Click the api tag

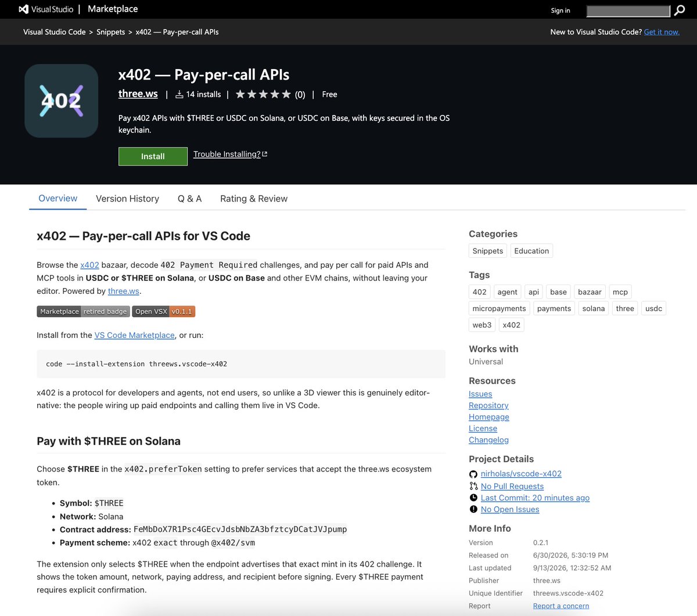(x=534, y=292)
